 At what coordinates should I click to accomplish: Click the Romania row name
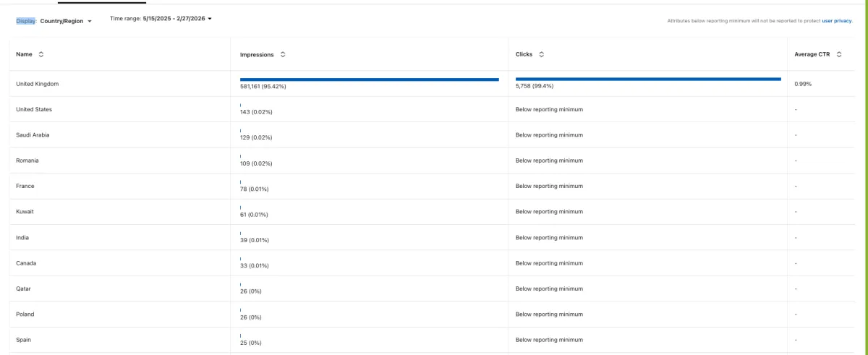coord(27,161)
